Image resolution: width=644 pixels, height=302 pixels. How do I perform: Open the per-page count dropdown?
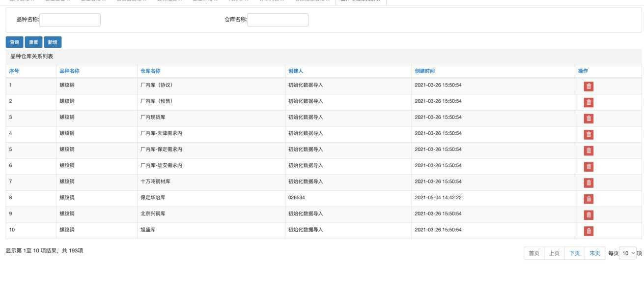628,253
